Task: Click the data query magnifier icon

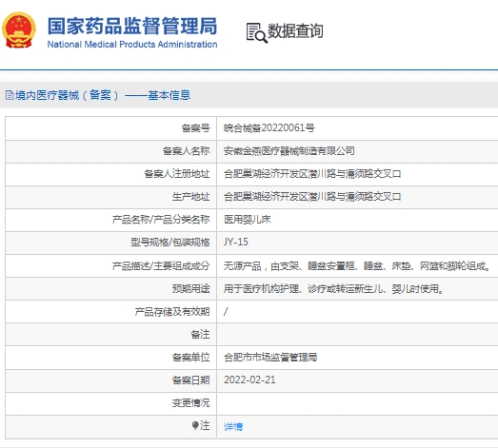Action: (x=257, y=32)
